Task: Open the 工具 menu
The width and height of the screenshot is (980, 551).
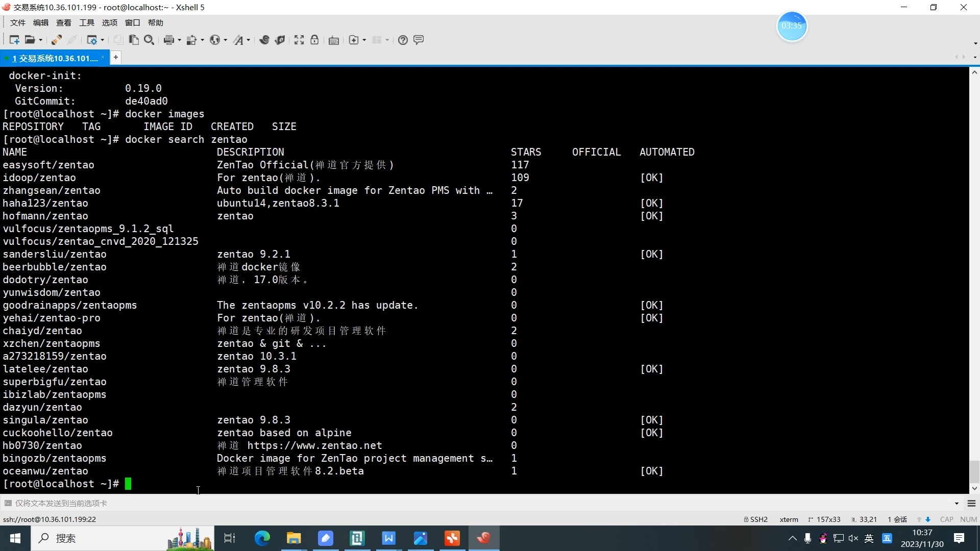Action: tap(86, 22)
